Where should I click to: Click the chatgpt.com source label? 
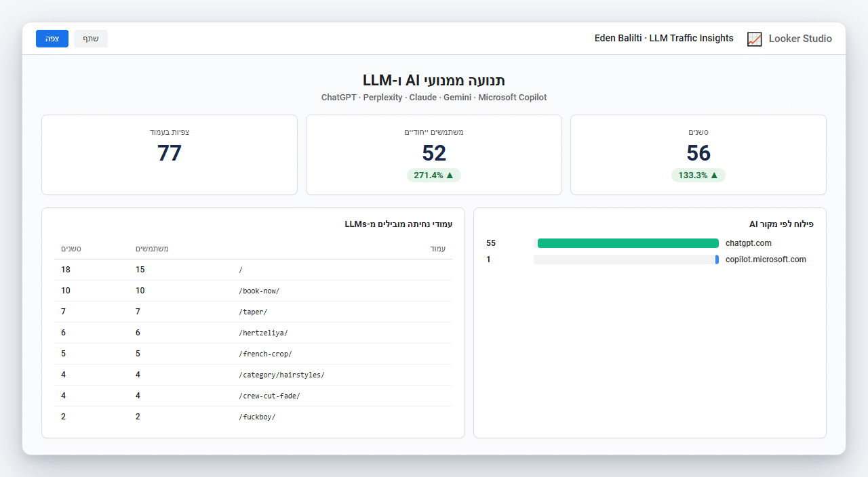point(749,243)
